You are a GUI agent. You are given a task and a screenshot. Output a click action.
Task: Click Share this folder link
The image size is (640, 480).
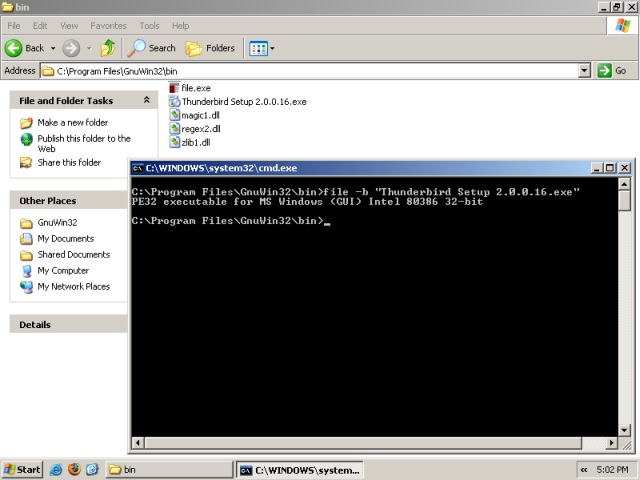[69, 162]
